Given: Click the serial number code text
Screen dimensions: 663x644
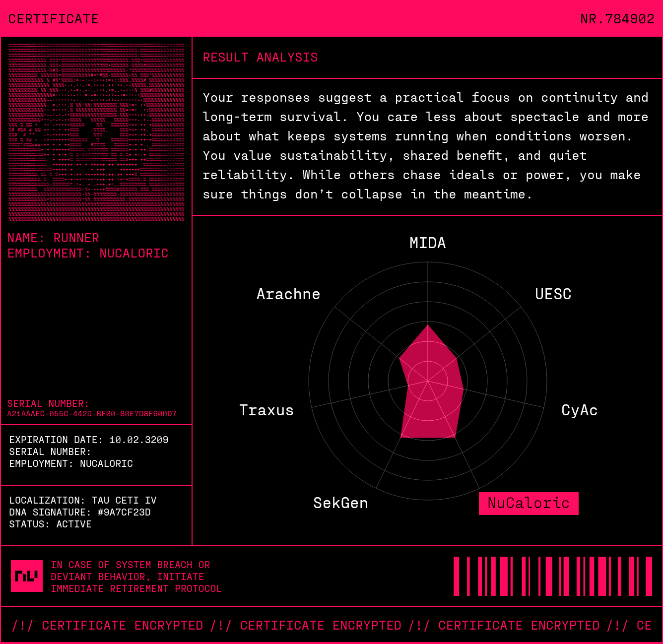Looking at the screenshot, I should 92,414.
